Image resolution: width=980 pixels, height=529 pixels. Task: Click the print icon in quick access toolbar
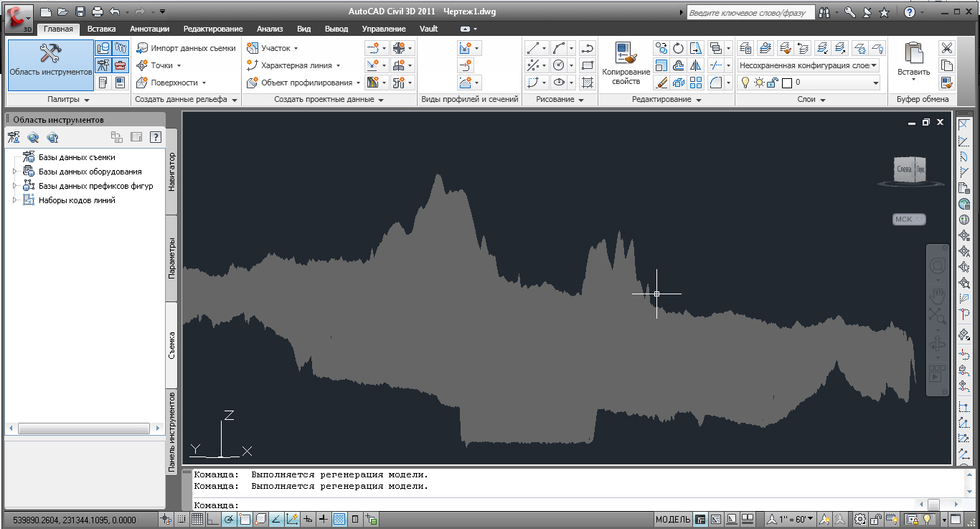[97, 11]
